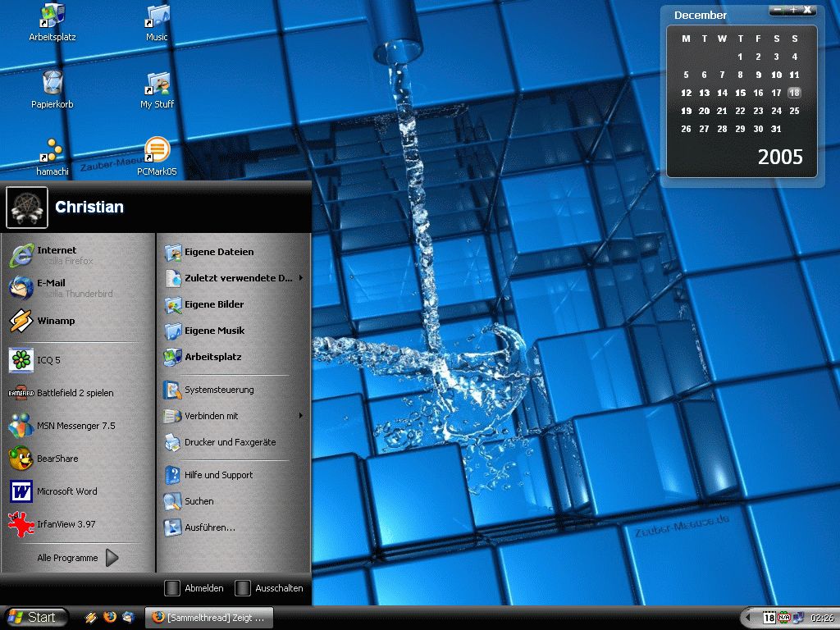The image size is (840, 630).
Task: Expand Alle Programme list
Action: coord(78,558)
